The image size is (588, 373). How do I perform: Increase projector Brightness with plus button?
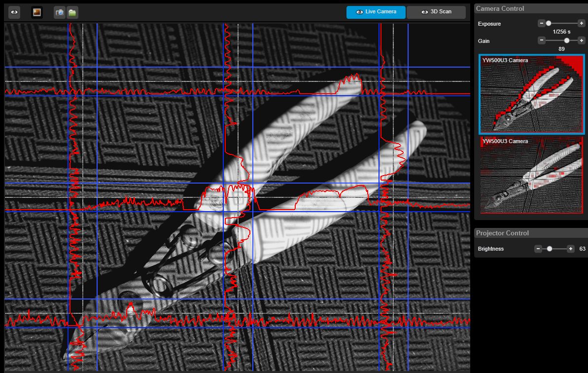tap(570, 249)
